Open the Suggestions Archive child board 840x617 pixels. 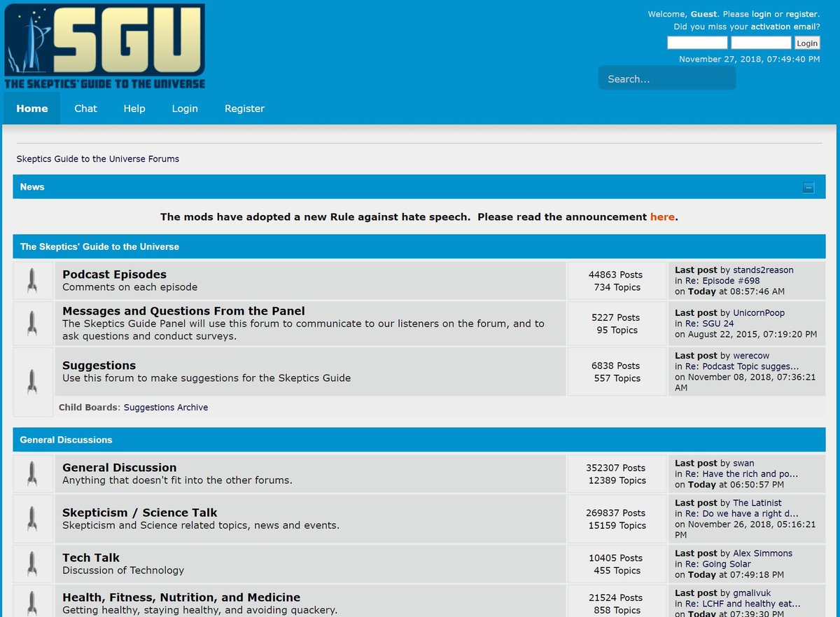(166, 408)
